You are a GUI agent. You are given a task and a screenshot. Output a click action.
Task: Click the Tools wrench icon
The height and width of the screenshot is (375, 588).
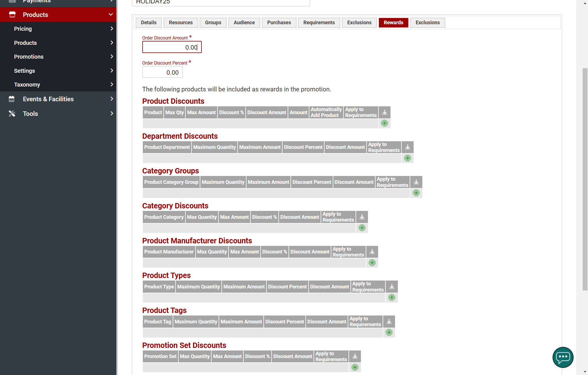point(12,114)
